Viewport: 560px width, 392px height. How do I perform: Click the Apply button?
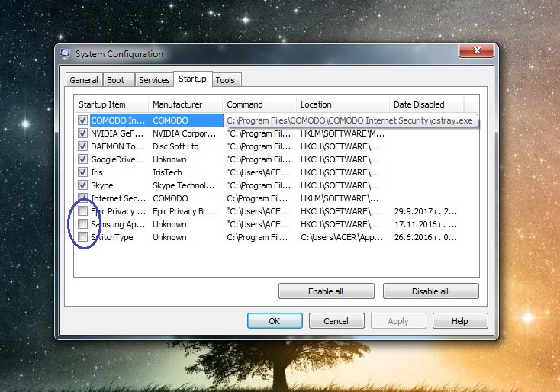point(398,321)
